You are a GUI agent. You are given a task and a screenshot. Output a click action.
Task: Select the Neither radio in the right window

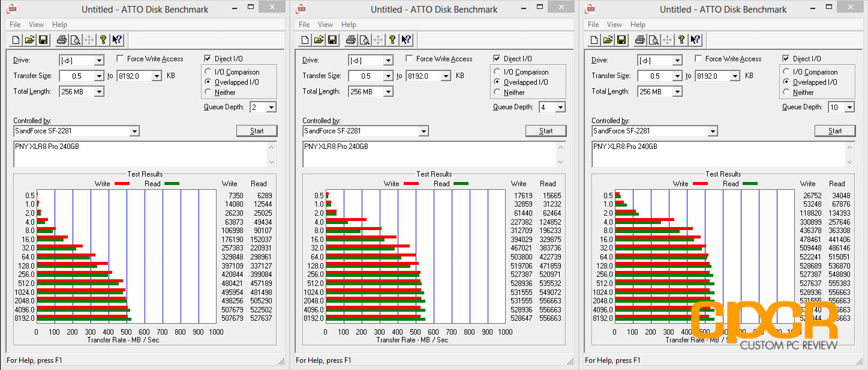786,92
